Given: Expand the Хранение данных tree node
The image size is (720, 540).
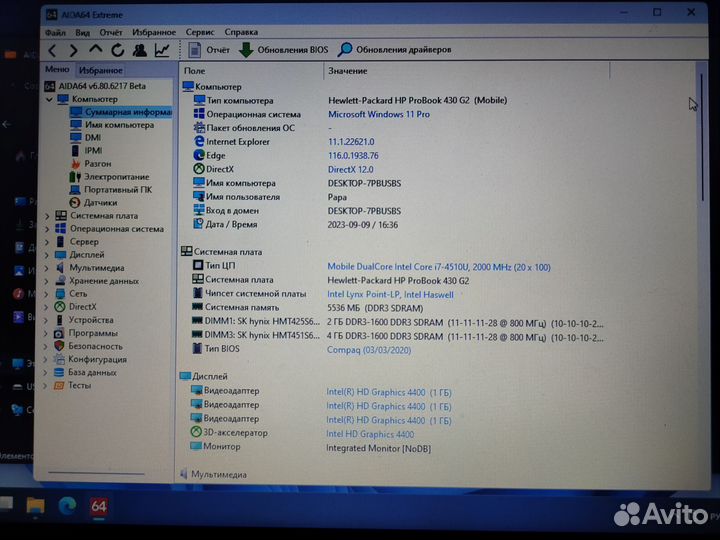Looking at the screenshot, I should [47, 281].
